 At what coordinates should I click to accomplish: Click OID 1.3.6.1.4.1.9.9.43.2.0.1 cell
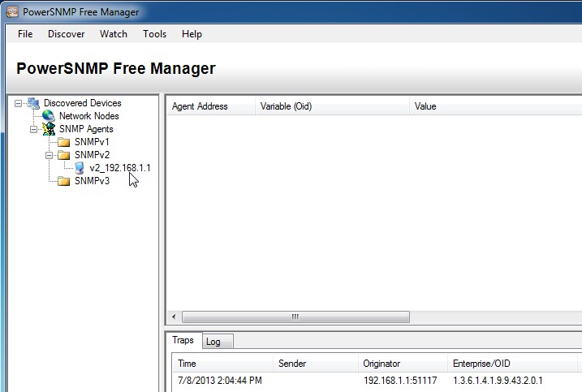click(x=498, y=381)
